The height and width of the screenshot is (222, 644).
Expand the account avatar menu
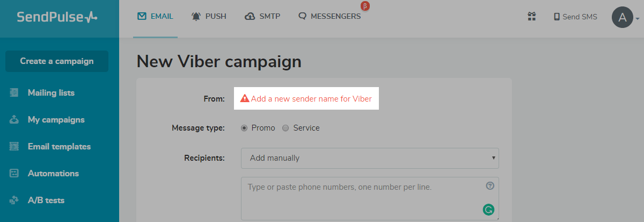pyautogui.click(x=625, y=17)
